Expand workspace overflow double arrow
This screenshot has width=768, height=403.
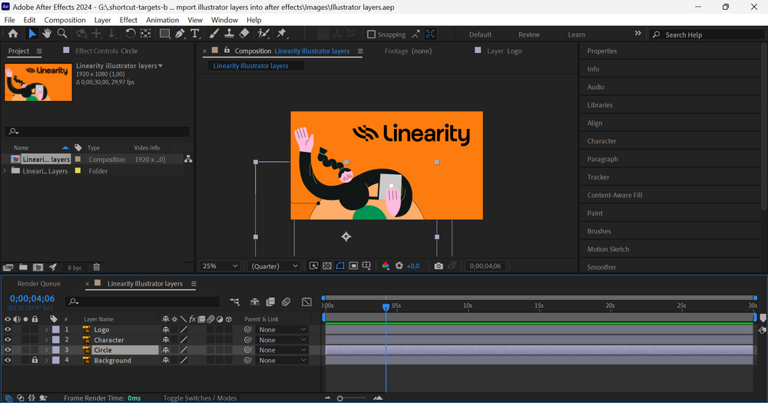coord(638,33)
